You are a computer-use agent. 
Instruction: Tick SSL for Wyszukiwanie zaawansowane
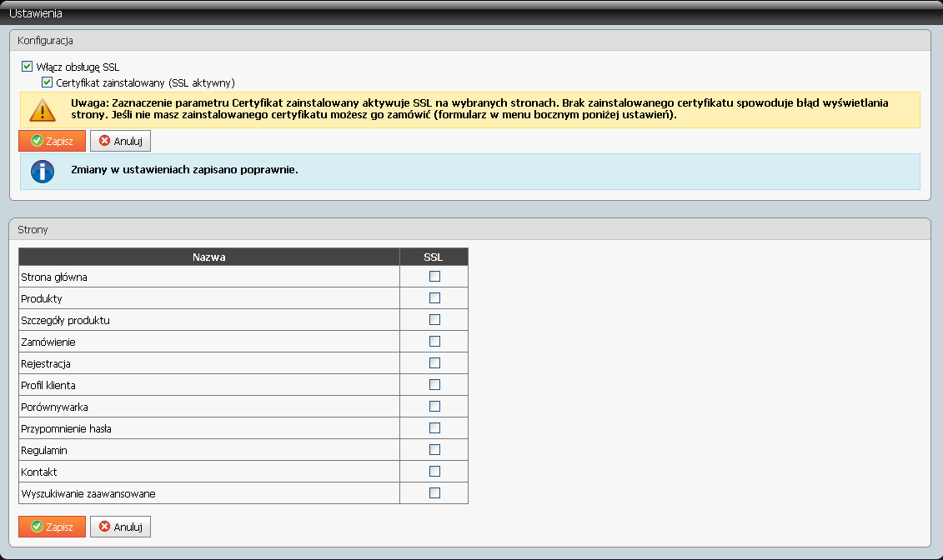[434, 492]
